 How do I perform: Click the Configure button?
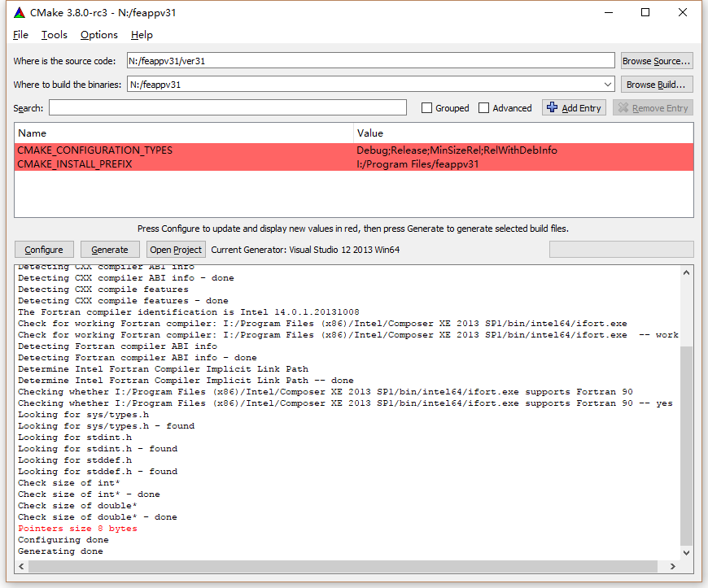[x=44, y=250]
